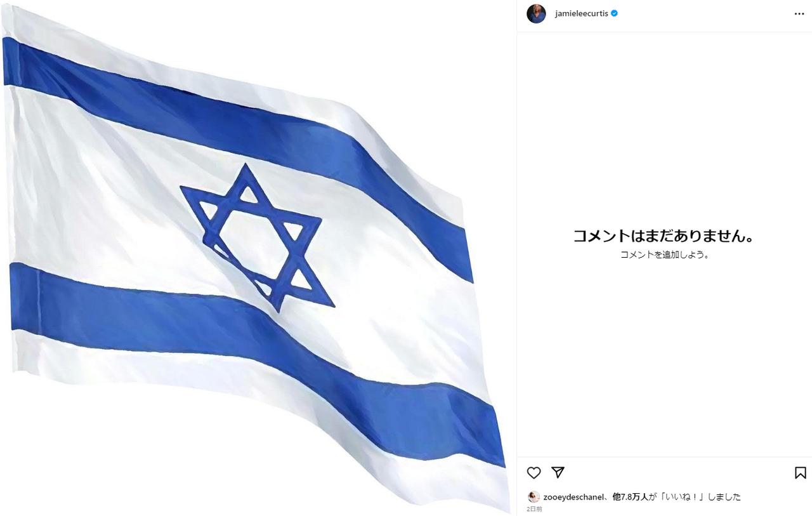
Task: Like the post with the heart icon
Action: coord(534,473)
